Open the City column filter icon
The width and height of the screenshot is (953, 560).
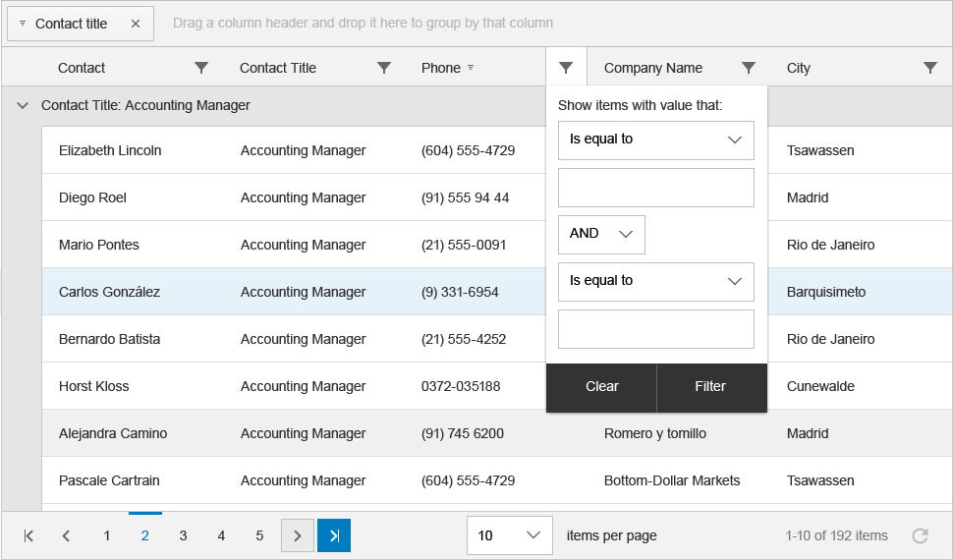(x=930, y=68)
